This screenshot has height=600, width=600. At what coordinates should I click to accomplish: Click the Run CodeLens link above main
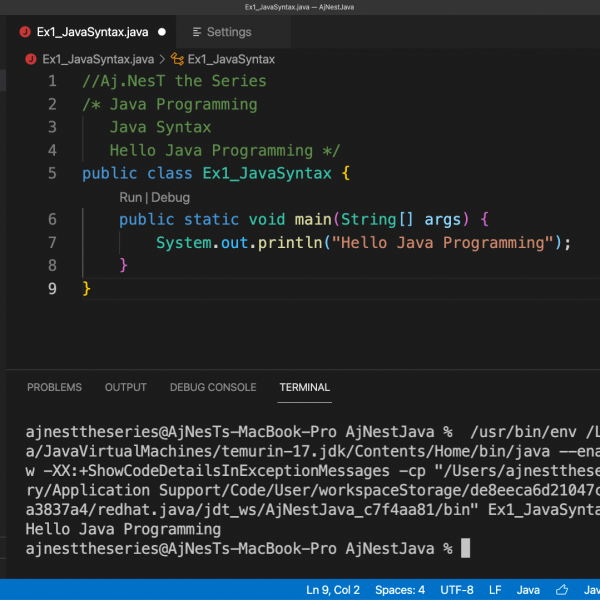click(130, 198)
